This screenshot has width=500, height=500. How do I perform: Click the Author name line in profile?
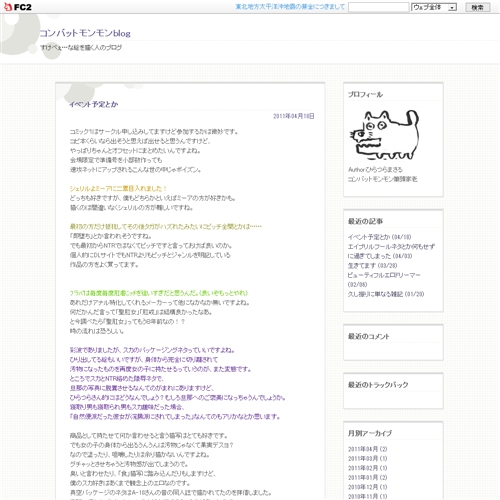coord(375,170)
